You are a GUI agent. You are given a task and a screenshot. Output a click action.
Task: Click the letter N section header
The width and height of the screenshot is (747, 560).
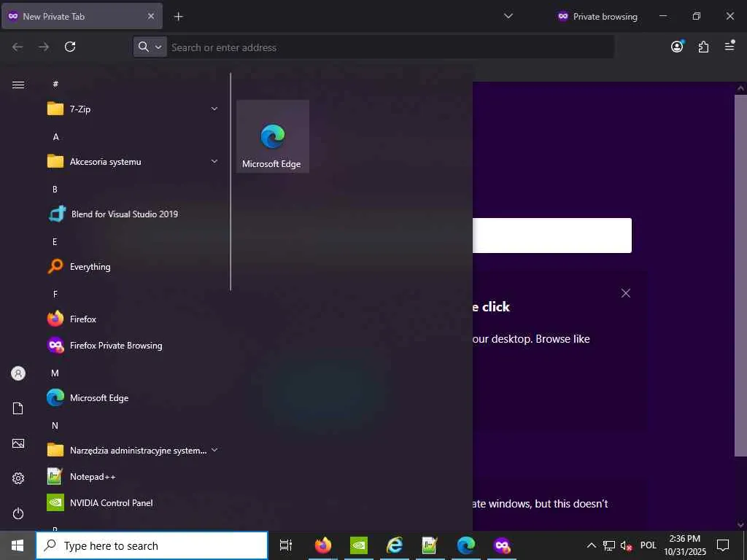point(55,426)
